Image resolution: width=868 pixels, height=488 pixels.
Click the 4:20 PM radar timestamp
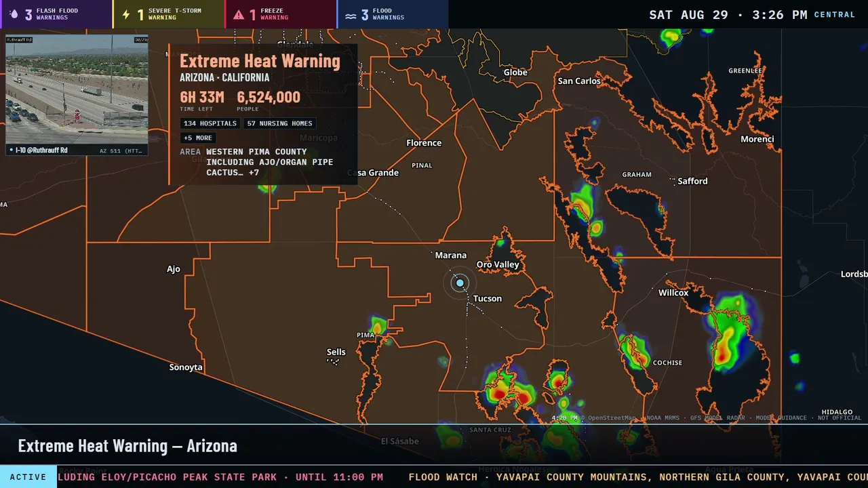pyautogui.click(x=564, y=418)
